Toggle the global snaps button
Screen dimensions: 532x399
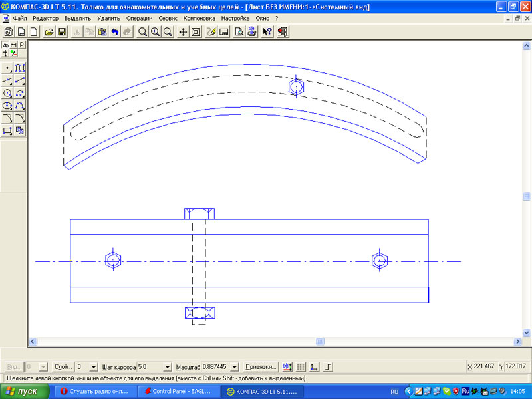(x=287, y=366)
